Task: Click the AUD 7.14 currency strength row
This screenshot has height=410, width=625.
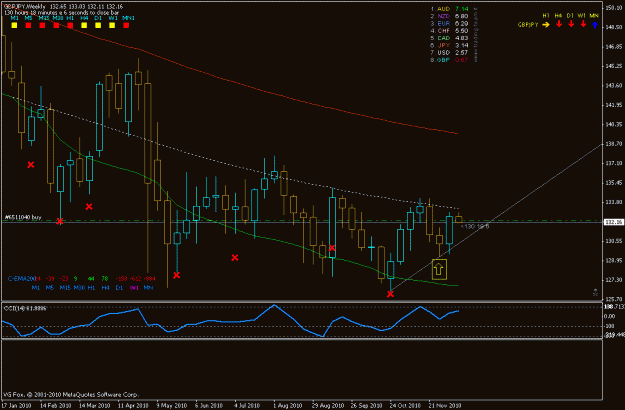Action: point(450,9)
